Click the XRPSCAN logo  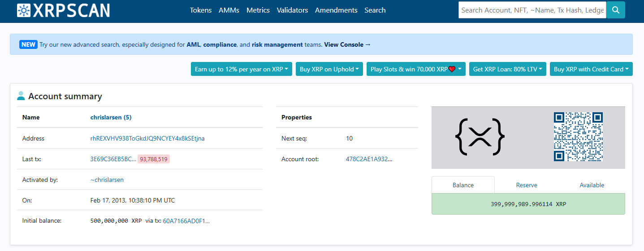click(x=63, y=10)
